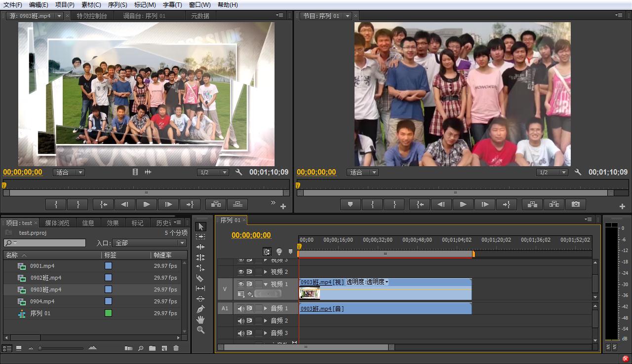The width and height of the screenshot is (632, 364).
Task: Pick the Hand tool
Action: coord(200,320)
